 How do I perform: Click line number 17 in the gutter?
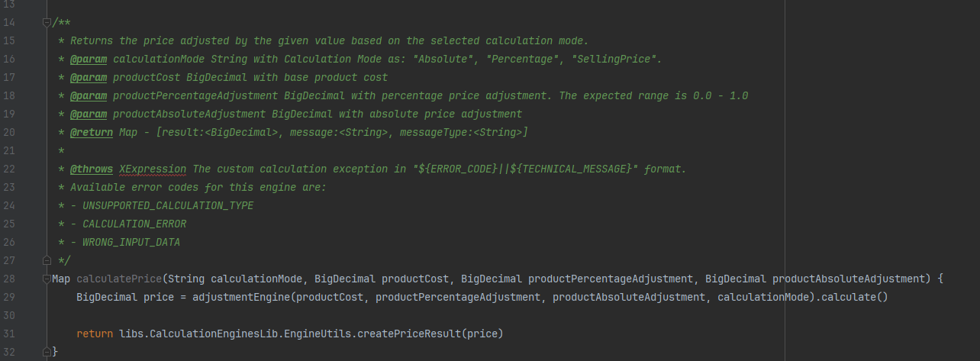coord(10,77)
